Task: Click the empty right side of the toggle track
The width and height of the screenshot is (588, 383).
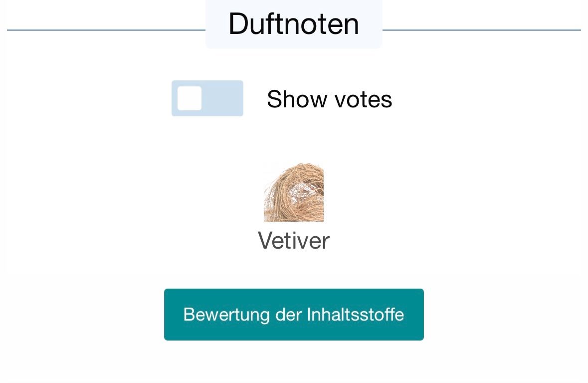Action: click(x=223, y=98)
